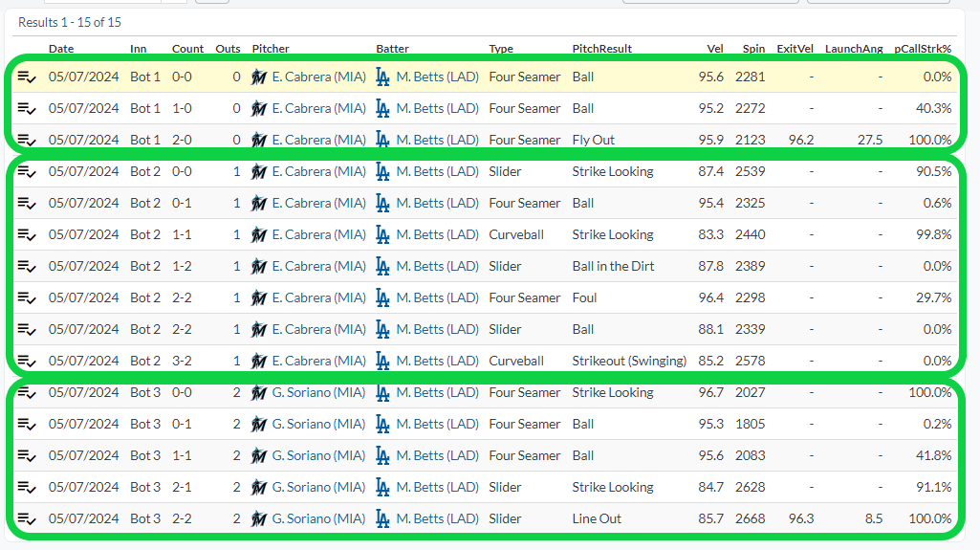Open M. Betts link in the Bot 1 0-0 row
The height and width of the screenshot is (550, 980).
pyautogui.click(x=437, y=77)
